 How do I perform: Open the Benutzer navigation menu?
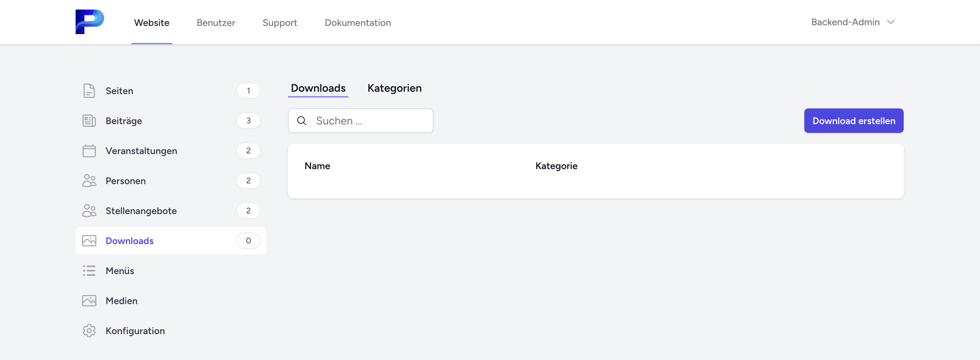tap(216, 22)
